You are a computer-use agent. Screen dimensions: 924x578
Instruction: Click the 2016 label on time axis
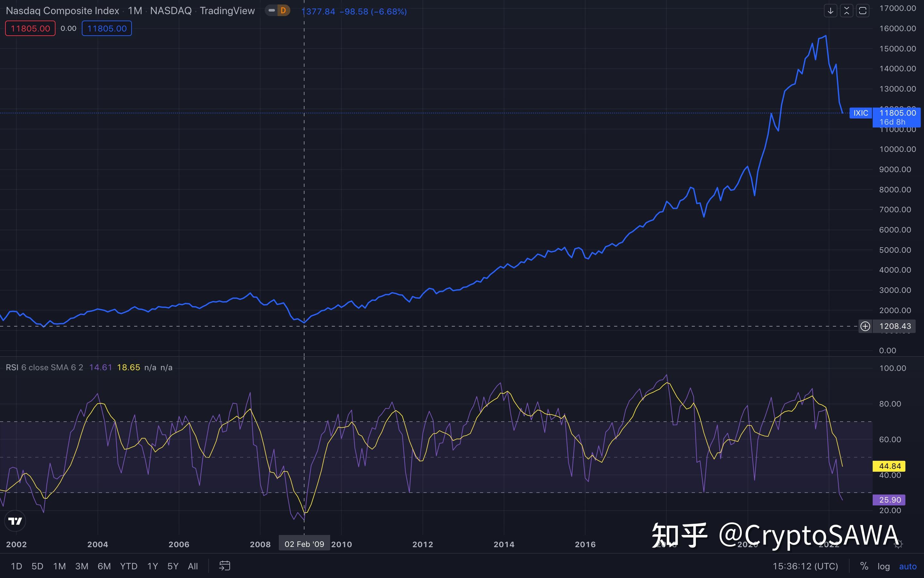click(585, 544)
